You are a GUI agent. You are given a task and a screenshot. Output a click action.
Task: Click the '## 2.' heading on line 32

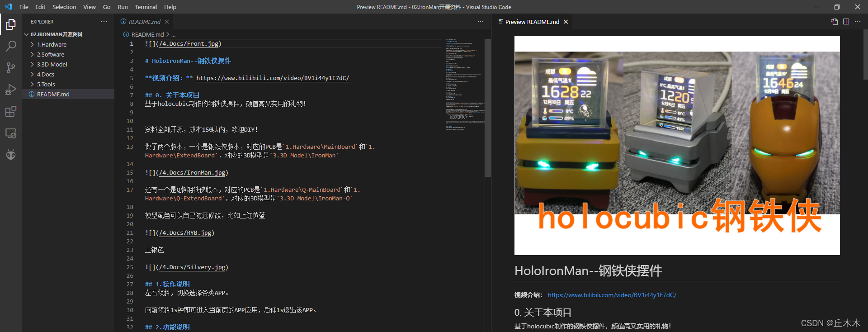coord(167,327)
